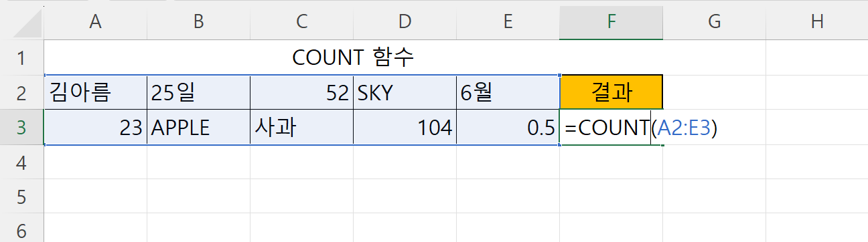This screenshot has height=242, width=868.
Task: Click the A2:E3 range reference in formula
Action: [684, 128]
